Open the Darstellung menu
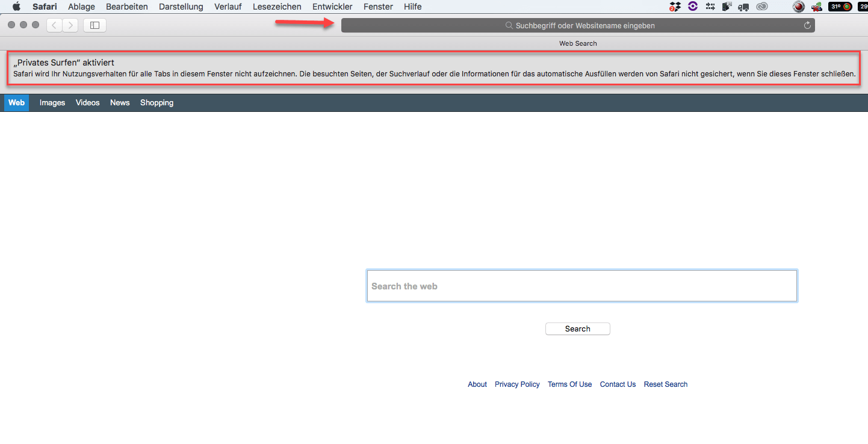Screen dimensions: 868x444 [181, 7]
